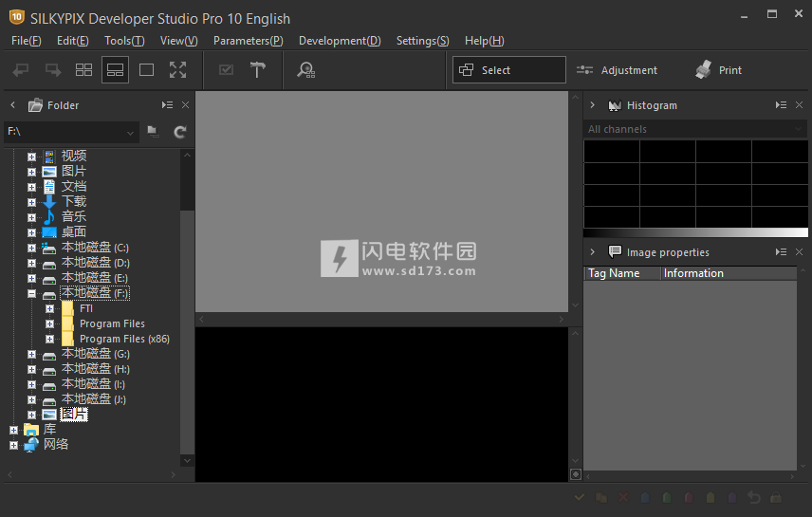The image size is (812, 517).
Task: Open the Help menu
Action: pos(484,41)
